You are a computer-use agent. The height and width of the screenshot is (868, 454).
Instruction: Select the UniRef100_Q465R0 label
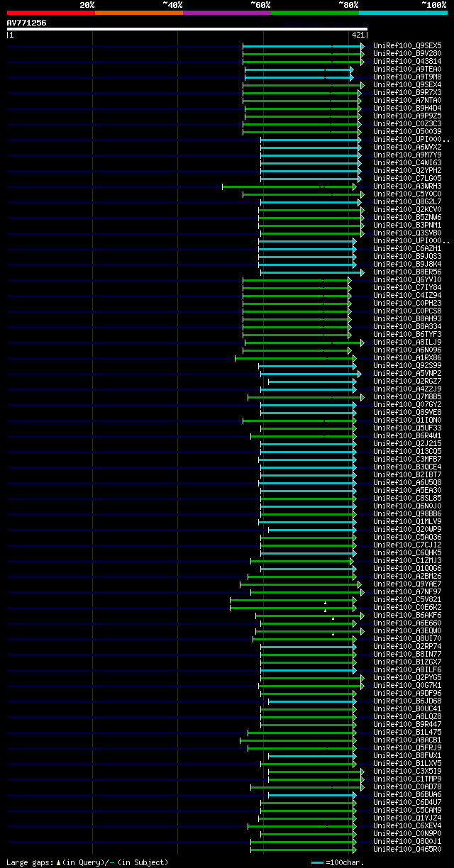coord(407,849)
